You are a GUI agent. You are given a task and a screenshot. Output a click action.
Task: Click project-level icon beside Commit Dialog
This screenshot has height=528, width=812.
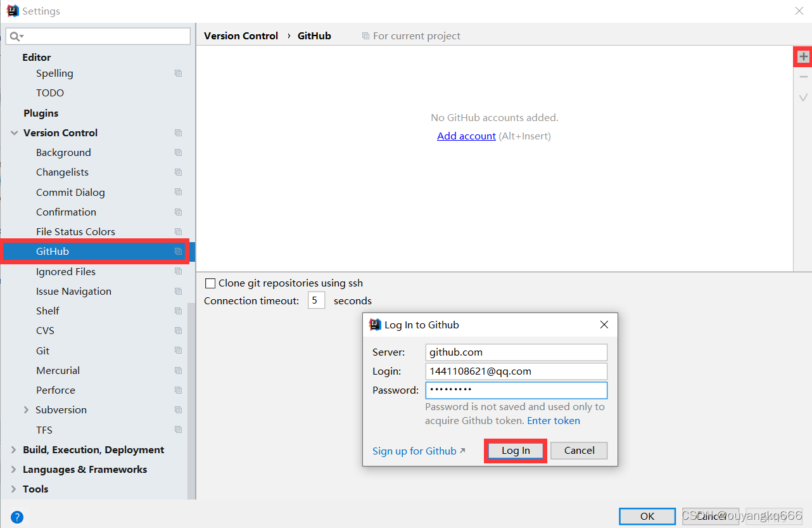click(x=179, y=192)
